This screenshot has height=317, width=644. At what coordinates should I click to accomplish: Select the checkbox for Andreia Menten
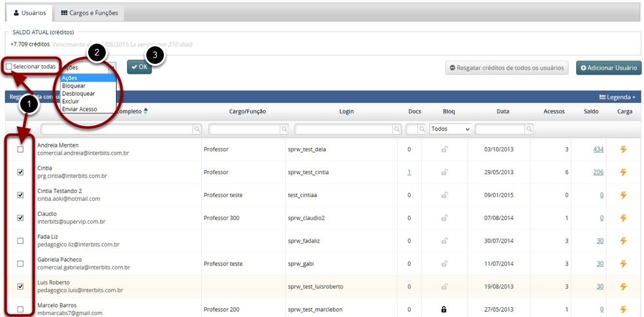coord(20,149)
